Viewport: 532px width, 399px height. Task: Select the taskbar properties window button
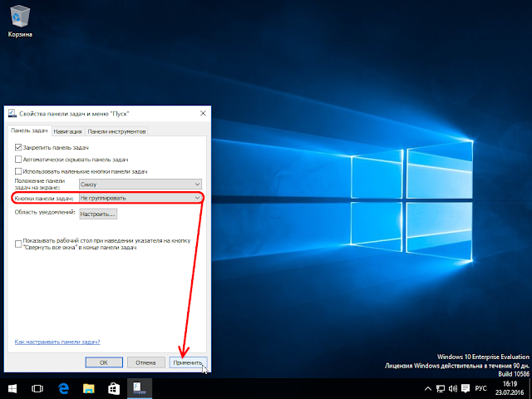click(x=140, y=388)
